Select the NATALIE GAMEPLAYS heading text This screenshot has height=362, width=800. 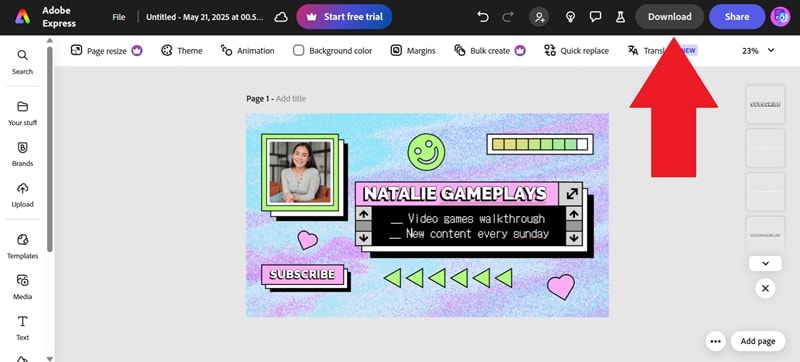(x=455, y=194)
